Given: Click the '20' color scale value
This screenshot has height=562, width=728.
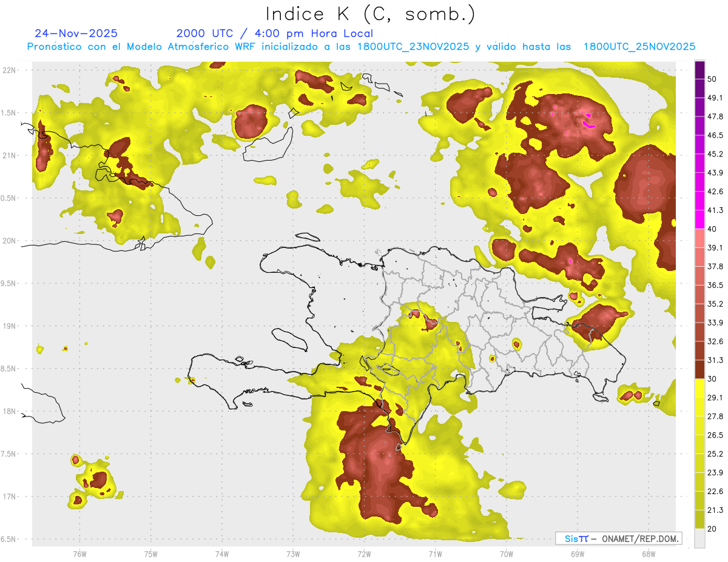Looking at the screenshot, I should click(713, 529).
